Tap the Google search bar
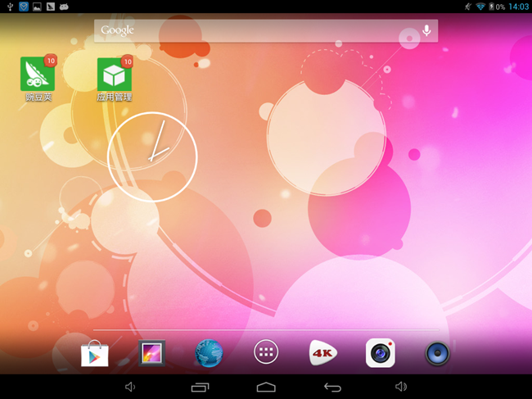This screenshot has width=532, height=399. (266, 31)
